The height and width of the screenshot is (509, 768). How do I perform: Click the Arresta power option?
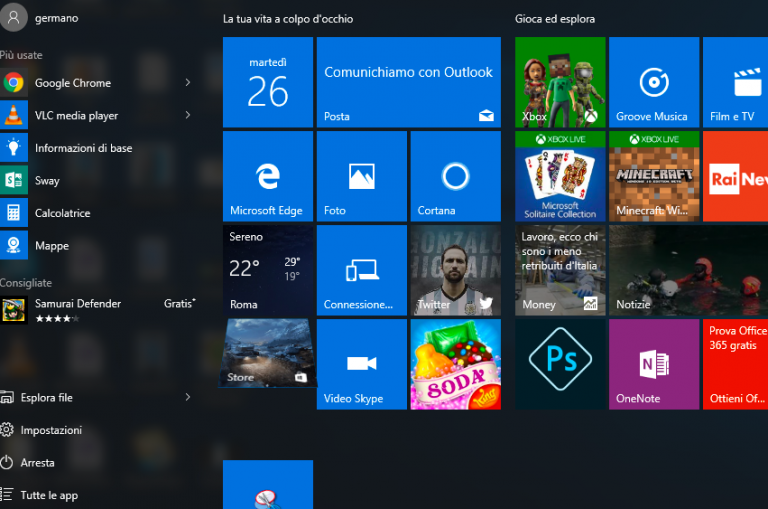(38, 463)
